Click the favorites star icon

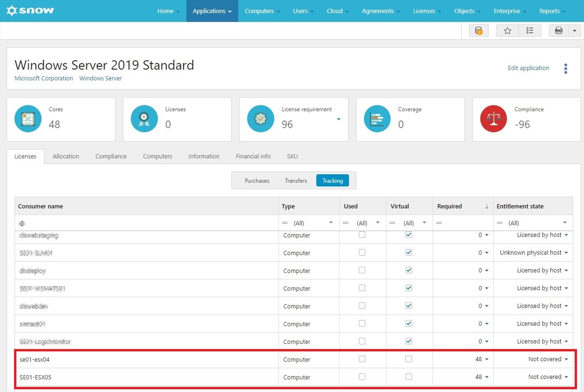click(507, 31)
